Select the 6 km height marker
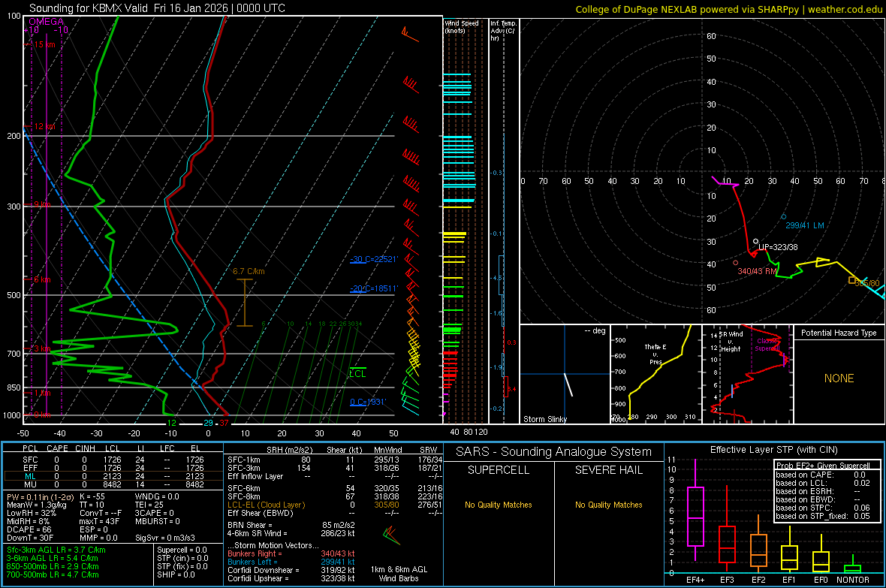The height and width of the screenshot is (588, 886). 41,279
